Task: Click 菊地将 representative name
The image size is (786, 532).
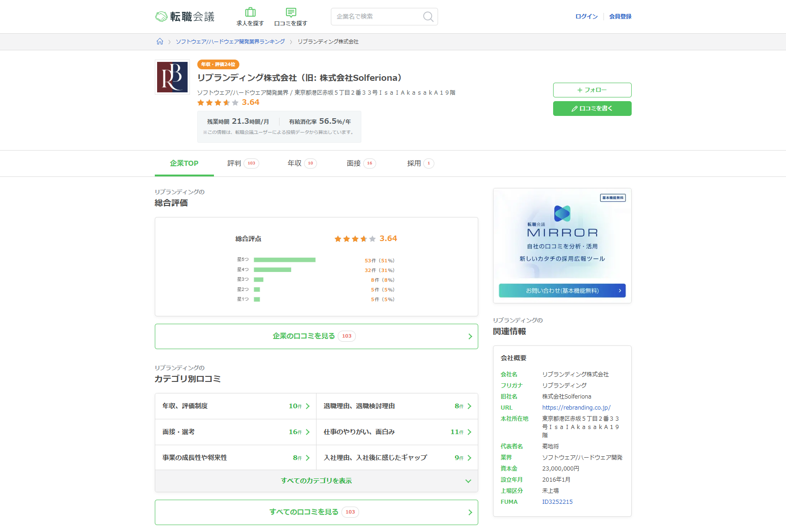Action: pyautogui.click(x=550, y=447)
